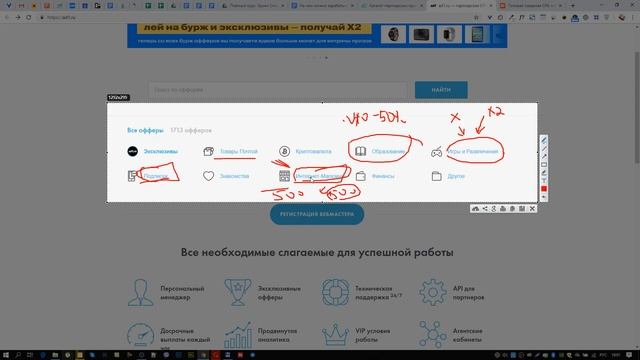Bookmark the page with the star icon
This screenshot has width=640, height=360.
point(476,18)
